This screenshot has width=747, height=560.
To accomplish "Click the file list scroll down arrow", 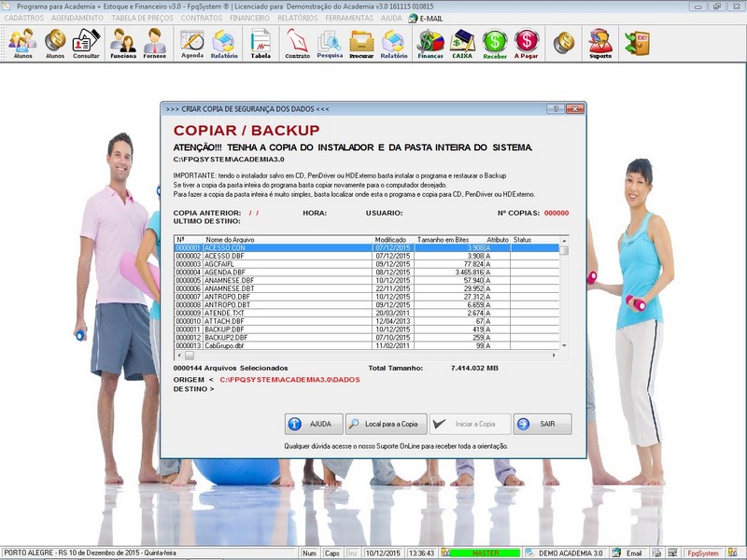I will [564, 345].
